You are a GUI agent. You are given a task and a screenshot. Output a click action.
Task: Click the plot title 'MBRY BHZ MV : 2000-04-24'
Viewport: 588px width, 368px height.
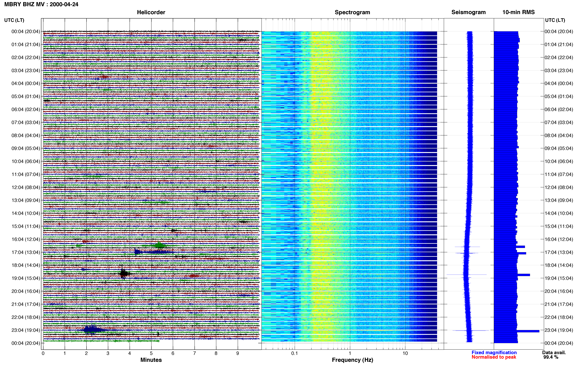[x=41, y=4]
